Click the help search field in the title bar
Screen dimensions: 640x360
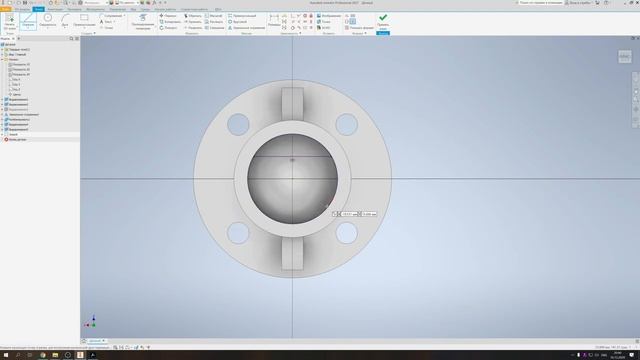(539, 2)
